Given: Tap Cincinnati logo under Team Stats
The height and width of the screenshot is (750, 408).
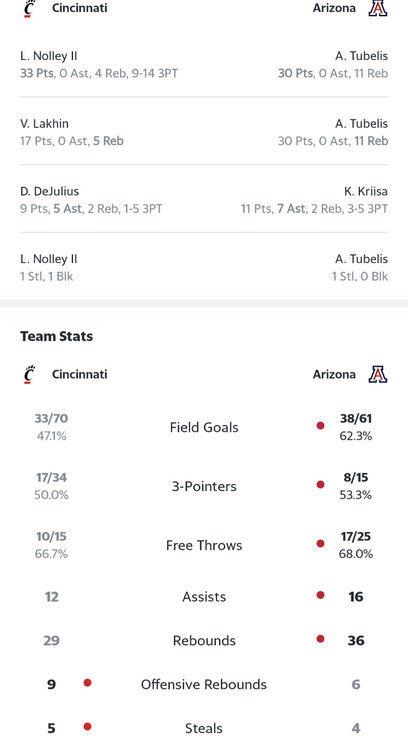Looking at the screenshot, I should coord(30,375).
